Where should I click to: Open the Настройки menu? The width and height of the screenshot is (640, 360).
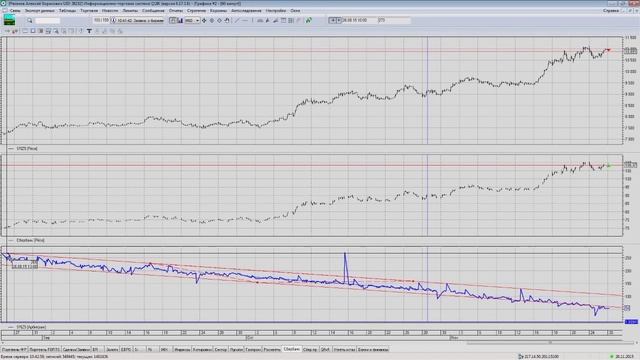[276, 11]
